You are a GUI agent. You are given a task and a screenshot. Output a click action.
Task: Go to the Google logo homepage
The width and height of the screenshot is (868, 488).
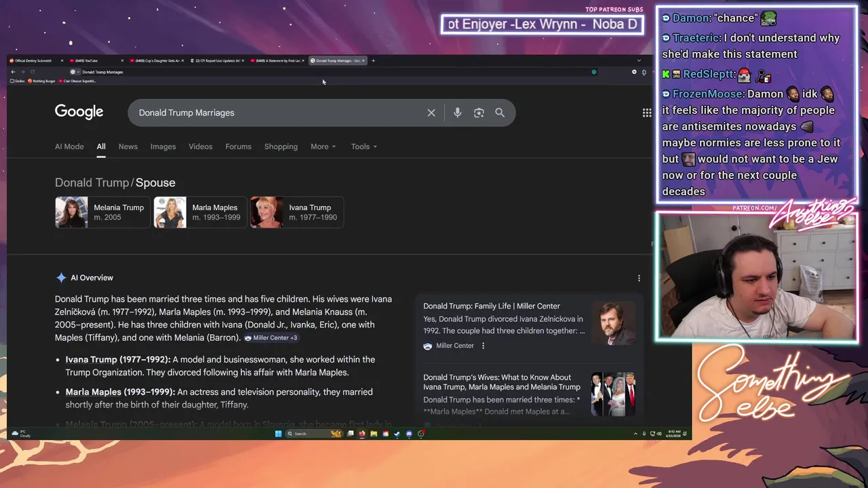click(x=79, y=112)
